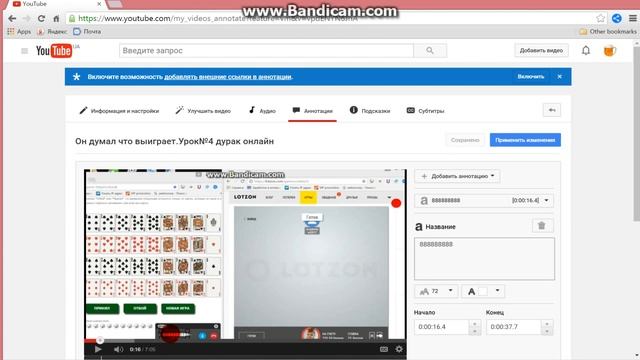
Task: Close the YouTube browser tab
Action: (99, 4)
